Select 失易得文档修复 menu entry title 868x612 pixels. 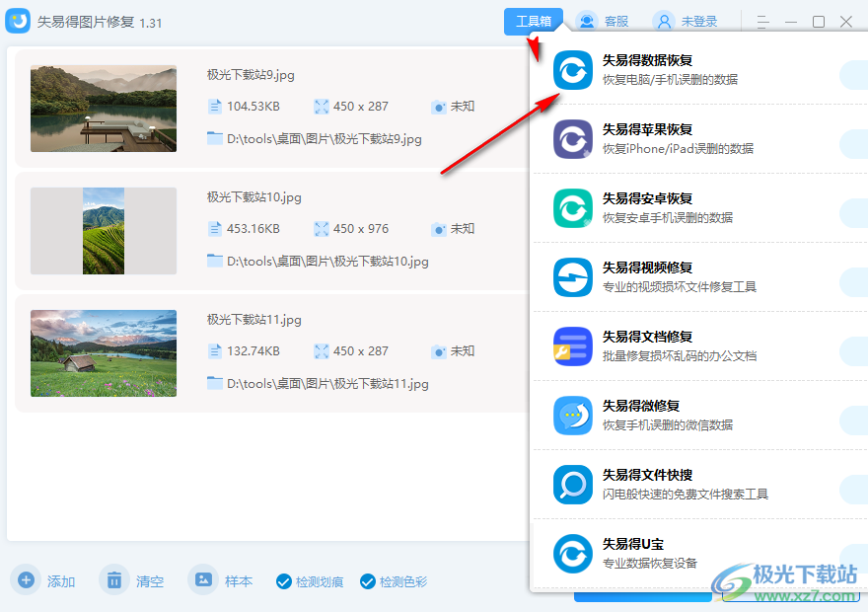coord(647,337)
